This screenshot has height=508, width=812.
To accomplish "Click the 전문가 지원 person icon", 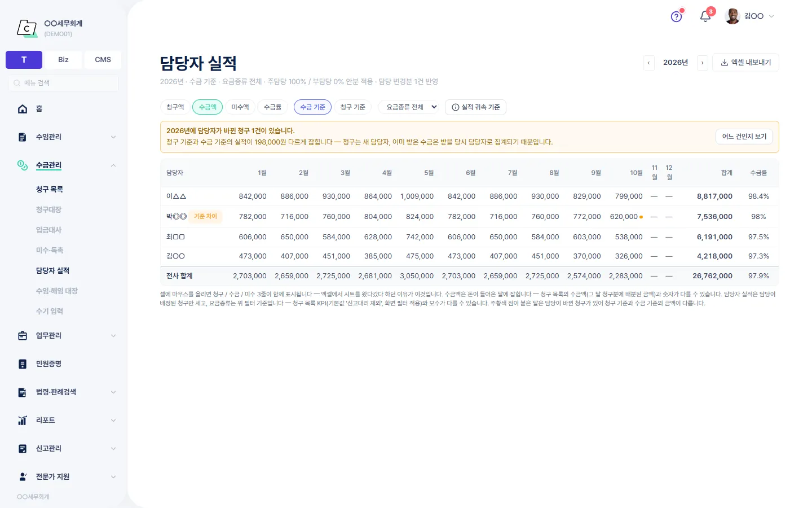I will [x=23, y=477].
